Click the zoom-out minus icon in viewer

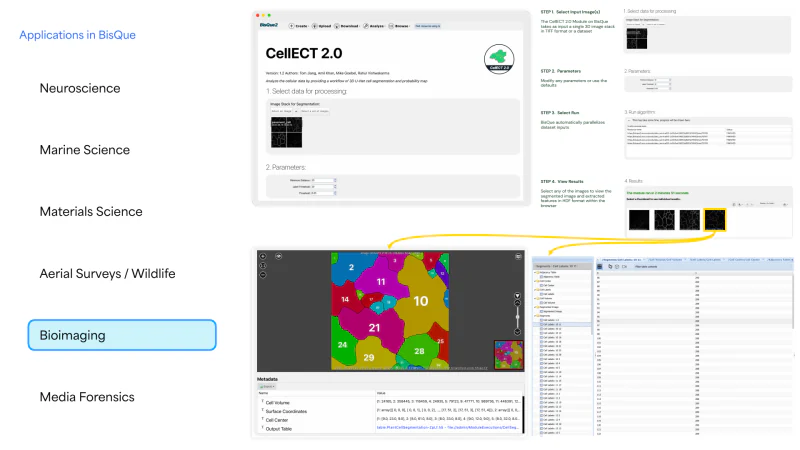[263, 275]
